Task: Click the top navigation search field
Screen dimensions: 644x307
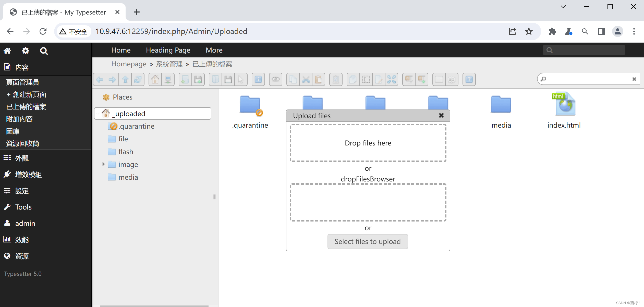Action: click(584, 50)
